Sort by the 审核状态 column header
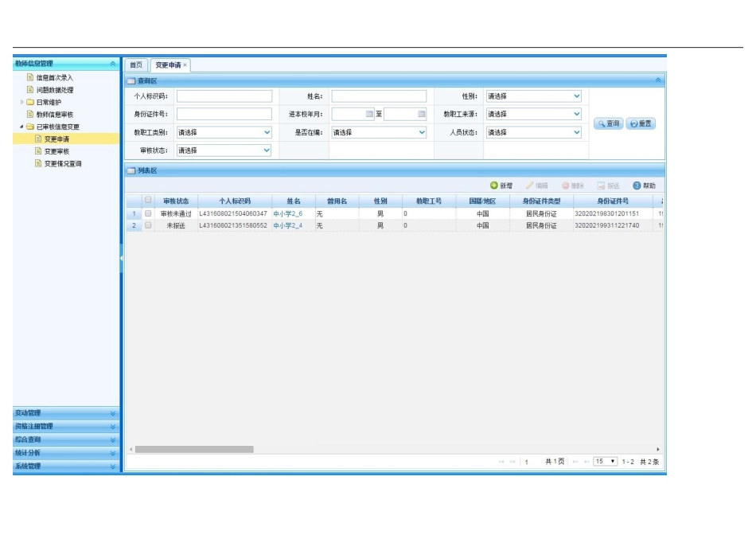This screenshot has width=756, height=535. (176, 201)
